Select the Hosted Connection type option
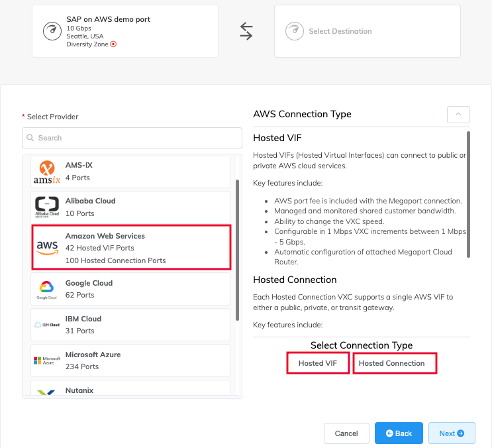The height and width of the screenshot is (448, 492). (395, 363)
